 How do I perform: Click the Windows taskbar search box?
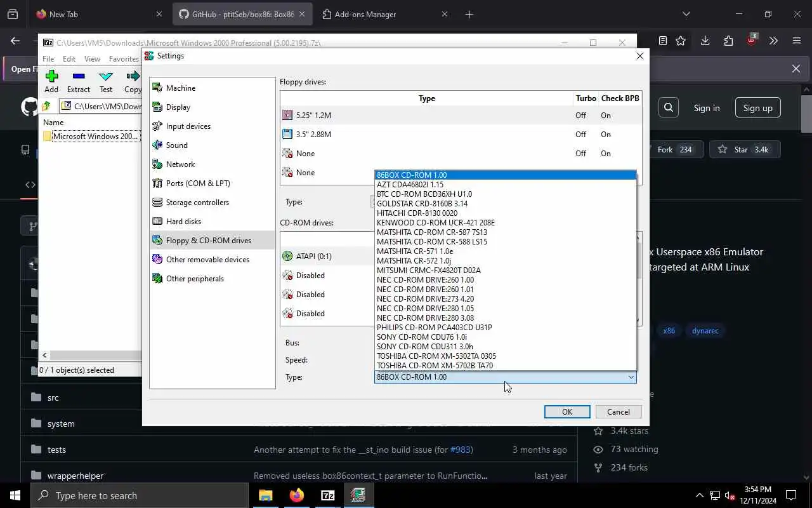[x=140, y=495]
